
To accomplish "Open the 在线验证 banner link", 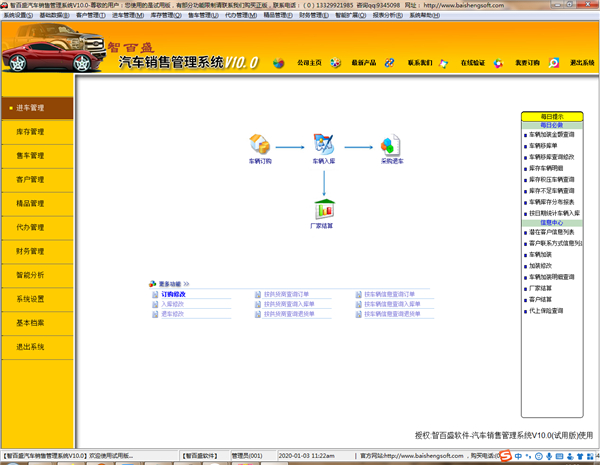I will click(473, 63).
